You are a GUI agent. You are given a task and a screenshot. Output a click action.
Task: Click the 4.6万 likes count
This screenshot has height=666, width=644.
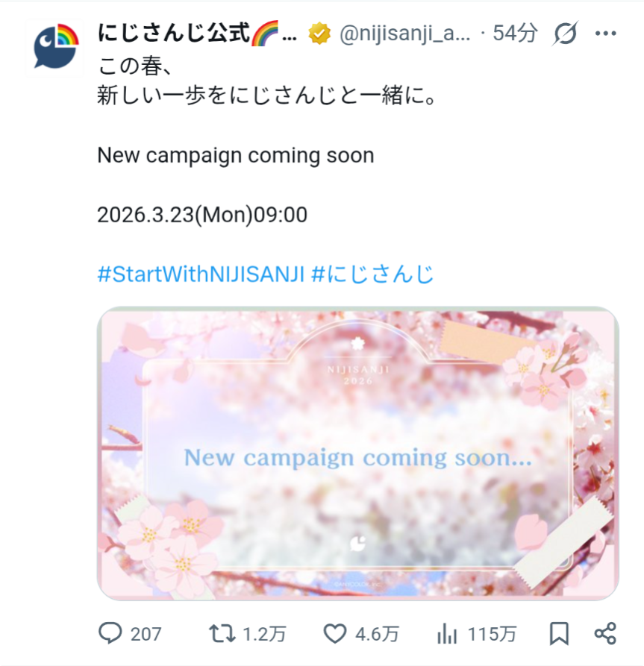(377, 634)
